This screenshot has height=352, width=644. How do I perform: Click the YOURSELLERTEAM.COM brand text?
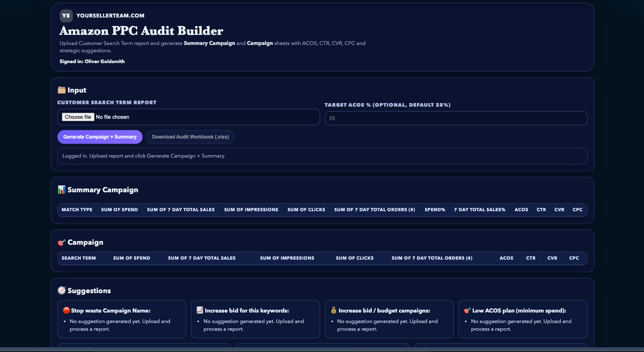click(110, 16)
